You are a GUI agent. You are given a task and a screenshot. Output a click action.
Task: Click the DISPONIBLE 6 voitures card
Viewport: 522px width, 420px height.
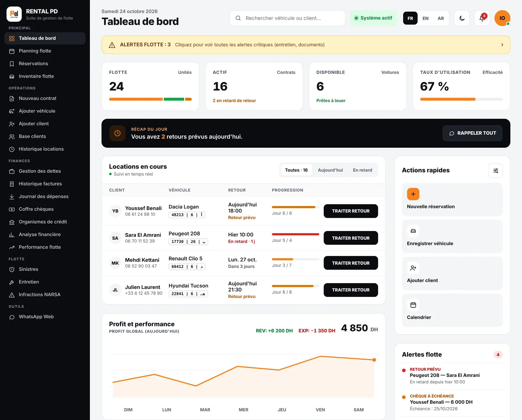358,87
